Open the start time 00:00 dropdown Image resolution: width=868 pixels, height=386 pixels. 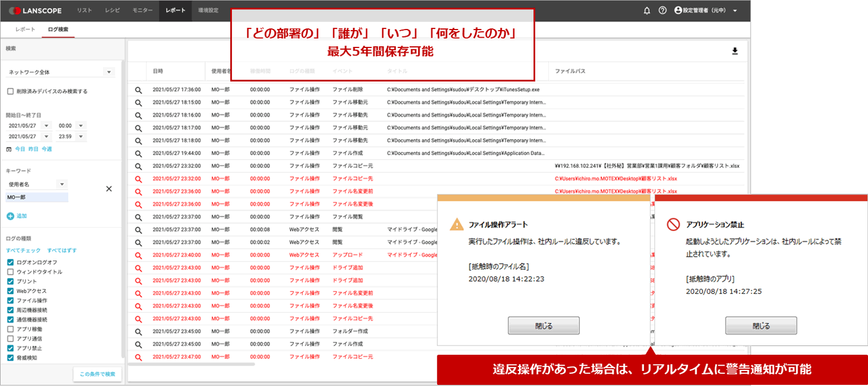[x=72, y=126]
